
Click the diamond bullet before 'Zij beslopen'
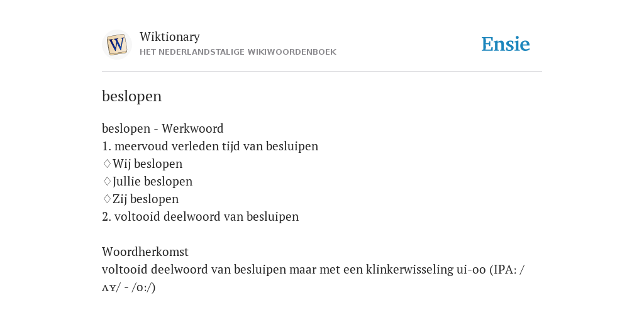[107, 199]
